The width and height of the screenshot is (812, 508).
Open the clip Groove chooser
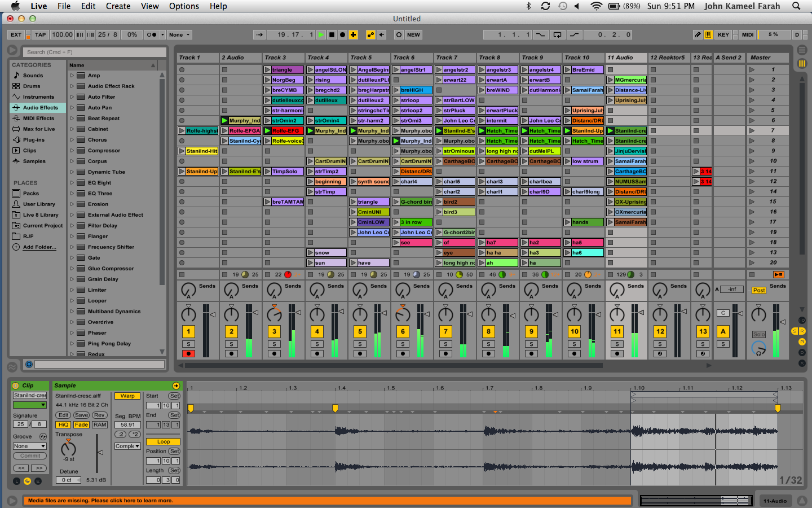click(30, 446)
